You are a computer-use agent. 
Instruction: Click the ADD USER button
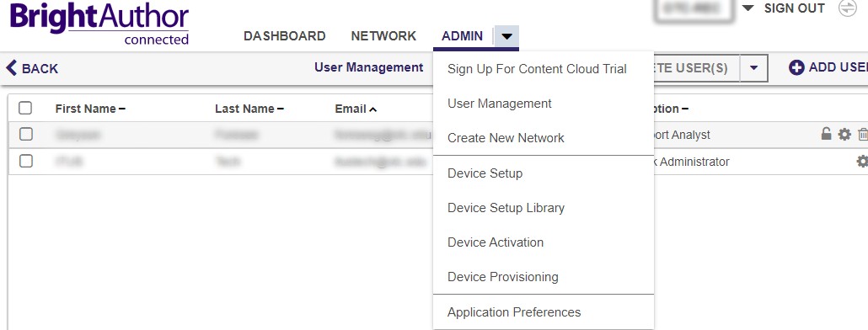pos(828,67)
